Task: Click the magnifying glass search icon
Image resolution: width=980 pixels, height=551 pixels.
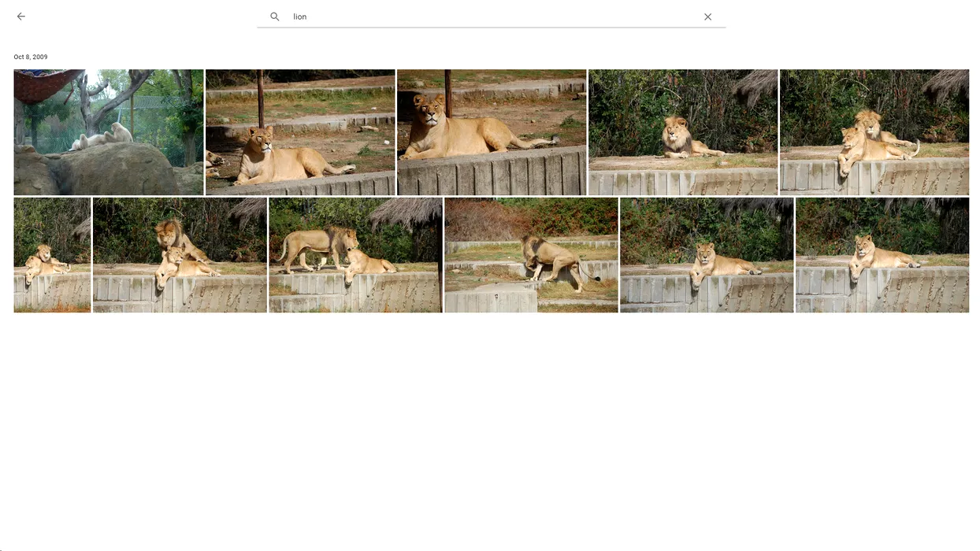Action: (x=275, y=17)
